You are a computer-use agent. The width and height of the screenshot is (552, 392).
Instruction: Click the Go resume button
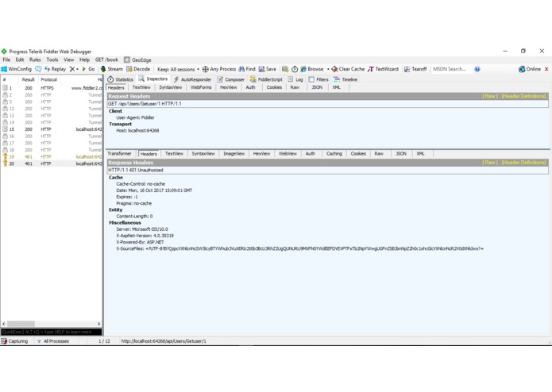tap(88, 69)
